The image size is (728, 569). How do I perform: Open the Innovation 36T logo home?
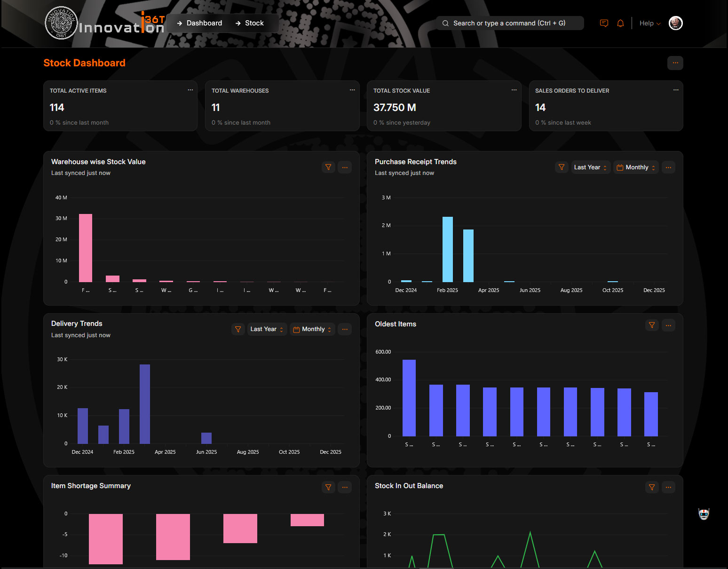pyautogui.click(x=104, y=24)
